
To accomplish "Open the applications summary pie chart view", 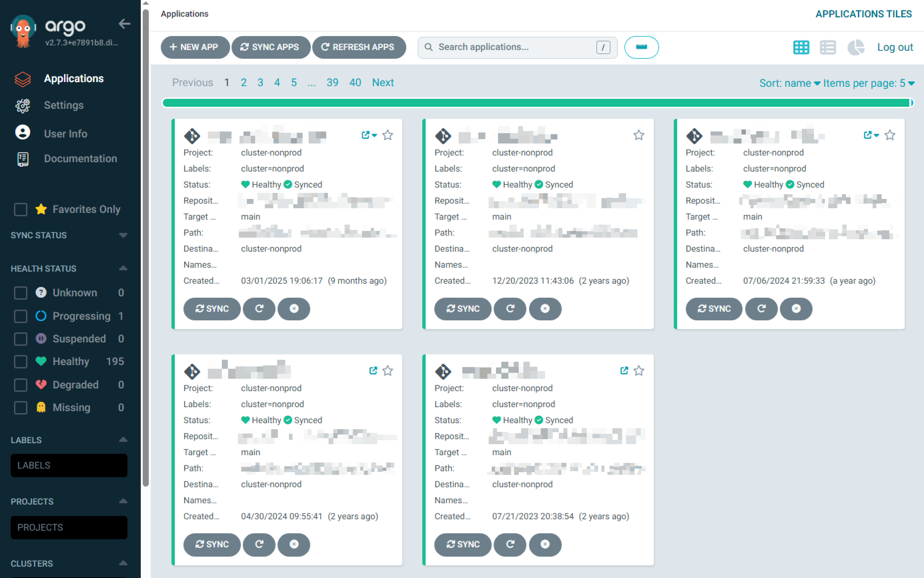I will pos(856,47).
